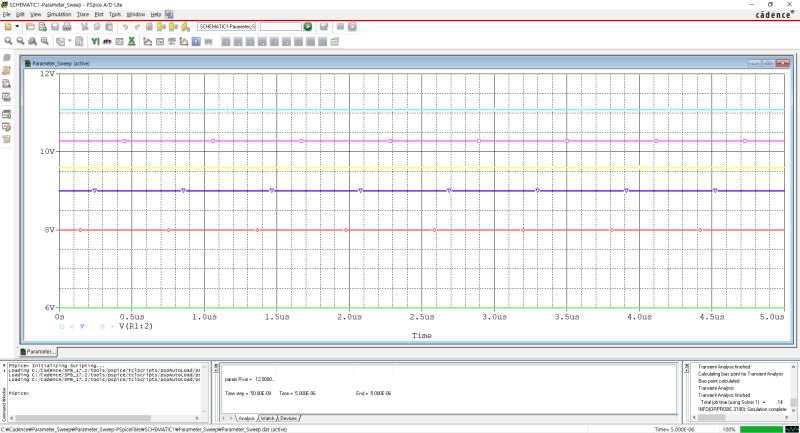Click the V(R1:2) trace label
Image resolution: width=800 pixels, height=433 pixels.
136,326
